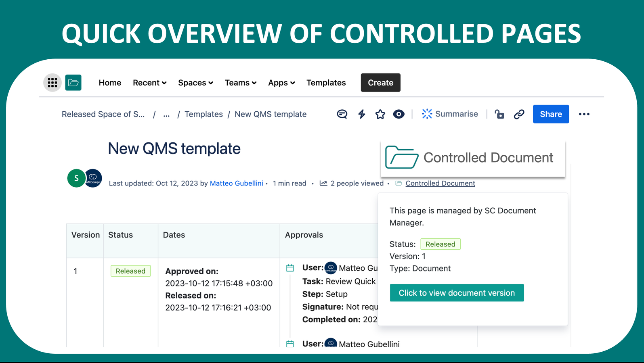The height and width of the screenshot is (363, 644).
Task: Click calendar icon beside Matteo Gubellini user
Action: point(290,344)
